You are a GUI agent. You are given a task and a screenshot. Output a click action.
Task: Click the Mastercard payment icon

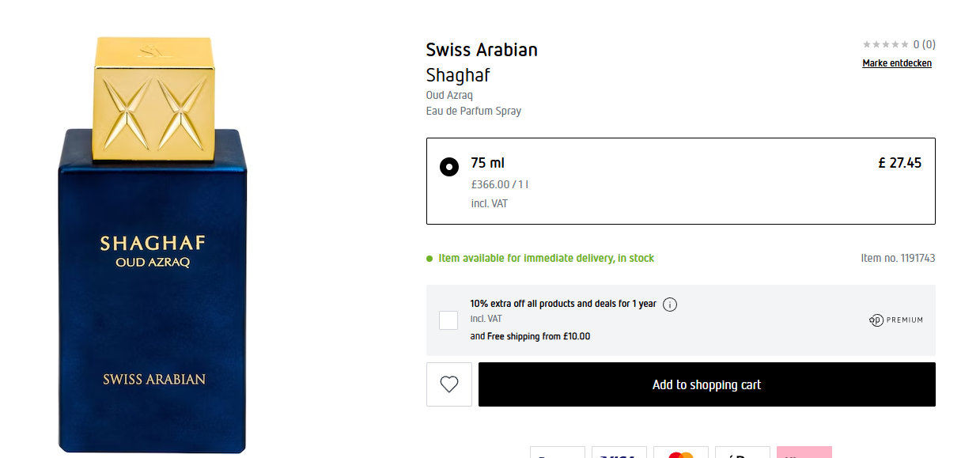680,453
